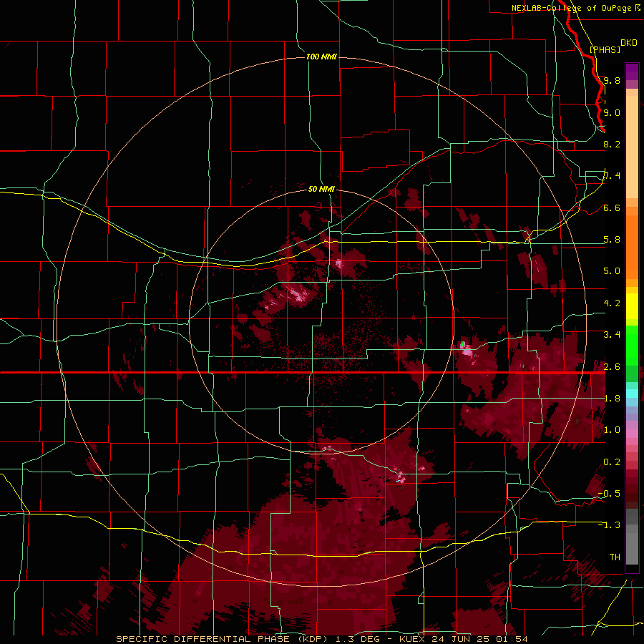
Task: Click the green KDP core pixel east of the 50 NMI ring
Action: pos(463,343)
